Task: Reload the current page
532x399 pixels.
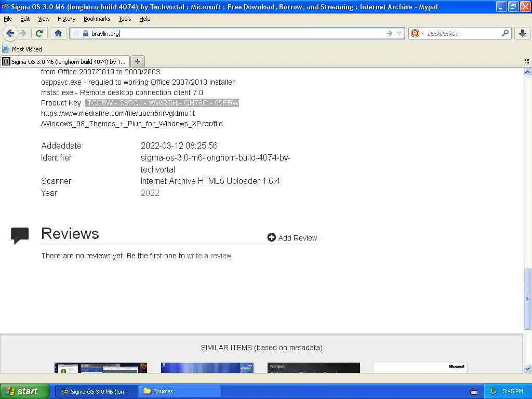Action: pos(39,33)
